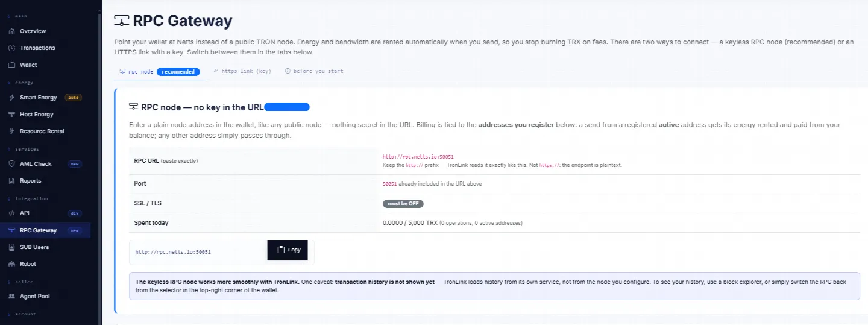
Task: Navigate to Smart Energy
Action: [x=45, y=98]
